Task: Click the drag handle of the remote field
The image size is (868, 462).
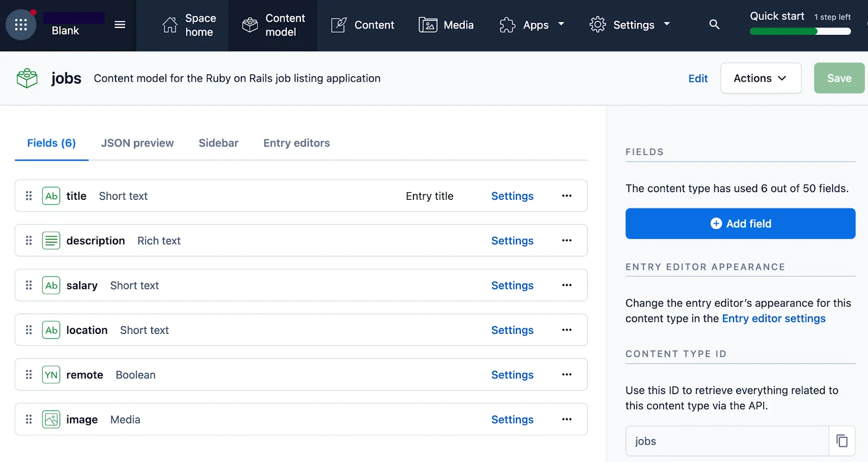Action: (29, 375)
